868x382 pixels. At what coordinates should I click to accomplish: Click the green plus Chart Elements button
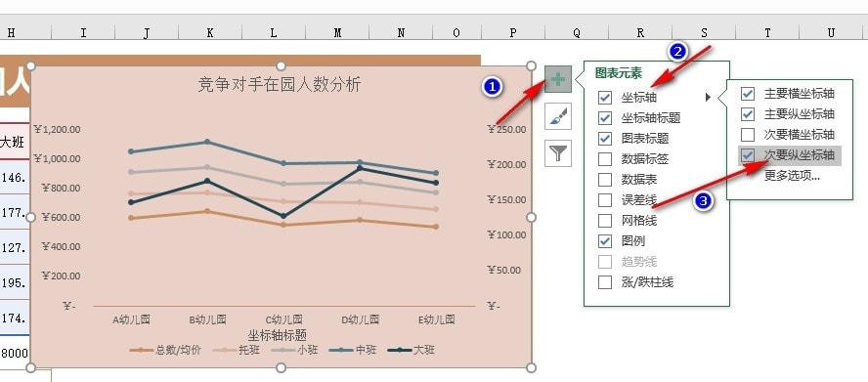pos(558,79)
